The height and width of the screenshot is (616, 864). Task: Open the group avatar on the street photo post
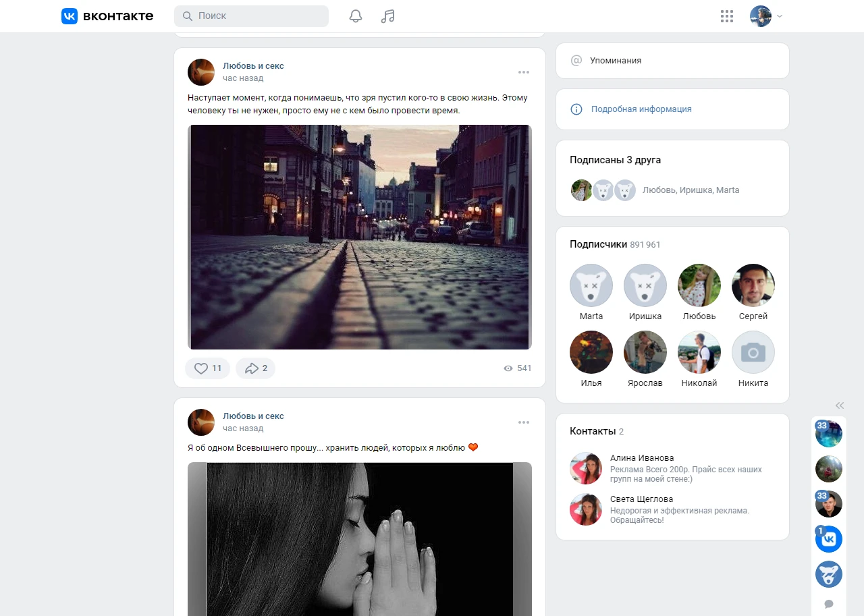point(201,72)
